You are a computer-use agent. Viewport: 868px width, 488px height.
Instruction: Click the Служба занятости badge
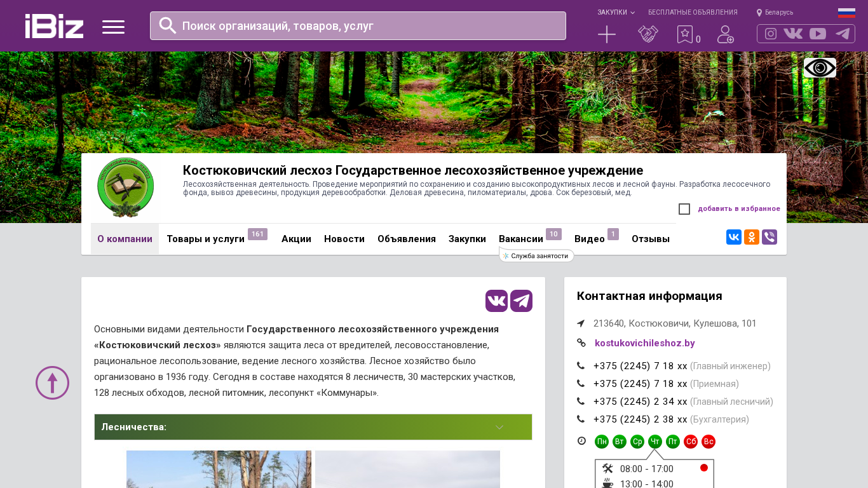pyautogui.click(x=537, y=255)
